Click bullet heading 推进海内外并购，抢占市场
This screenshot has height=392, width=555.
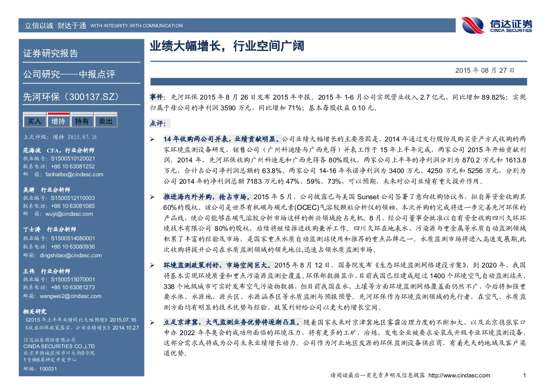pos(207,197)
